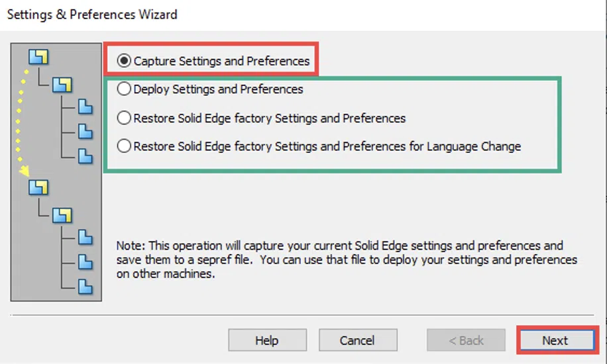
Task: Click the Next button
Action: coord(557,340)
